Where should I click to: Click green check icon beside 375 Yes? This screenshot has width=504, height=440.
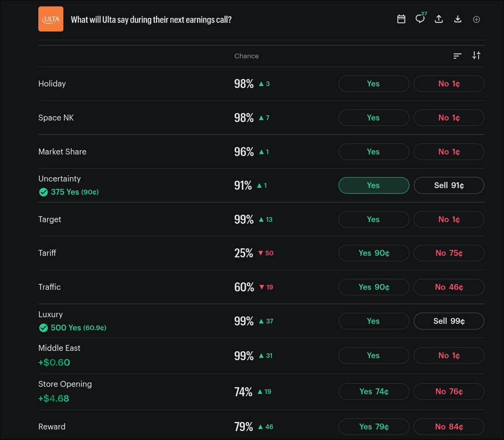point(43,192)
